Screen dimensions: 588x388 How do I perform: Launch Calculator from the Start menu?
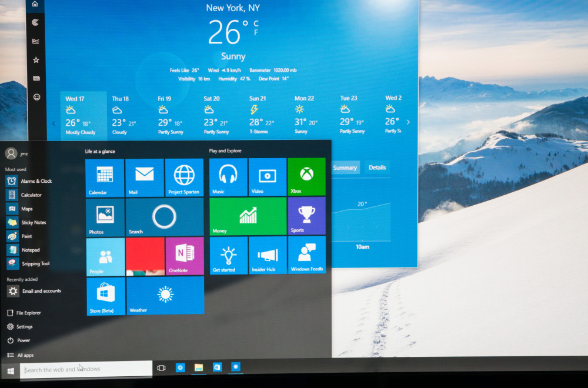click(x=29, y=195)
